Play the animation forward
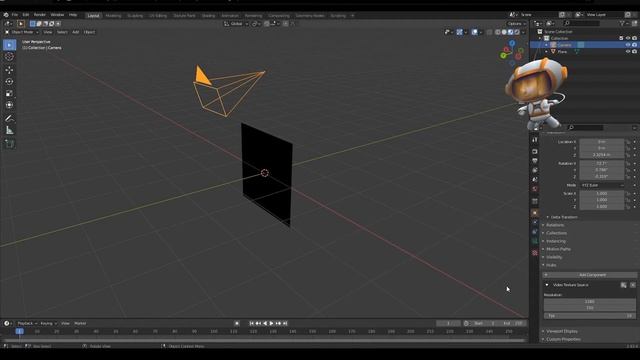Screen dimensions: 640x360 coord(271,323)
